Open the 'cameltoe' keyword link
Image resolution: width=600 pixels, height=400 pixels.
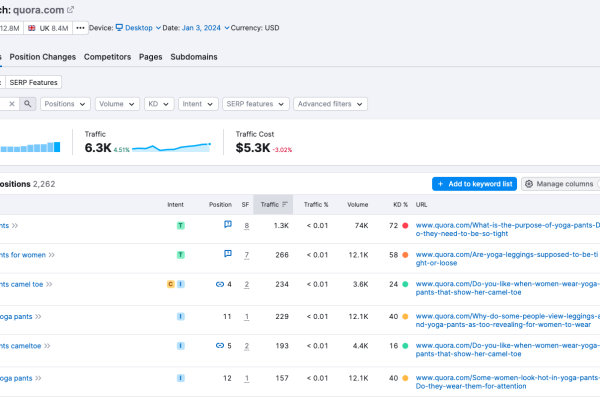pyautogui.click(x=20, y=346)
